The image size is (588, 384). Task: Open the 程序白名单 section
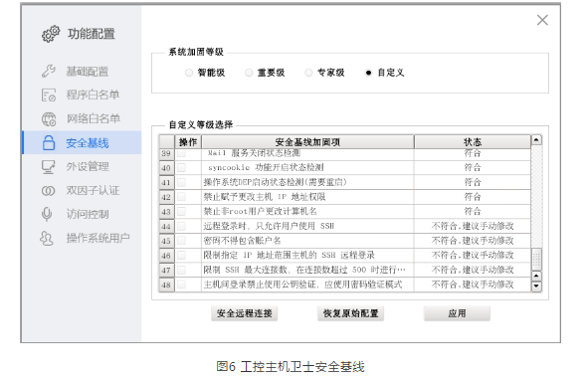(82, 95)
